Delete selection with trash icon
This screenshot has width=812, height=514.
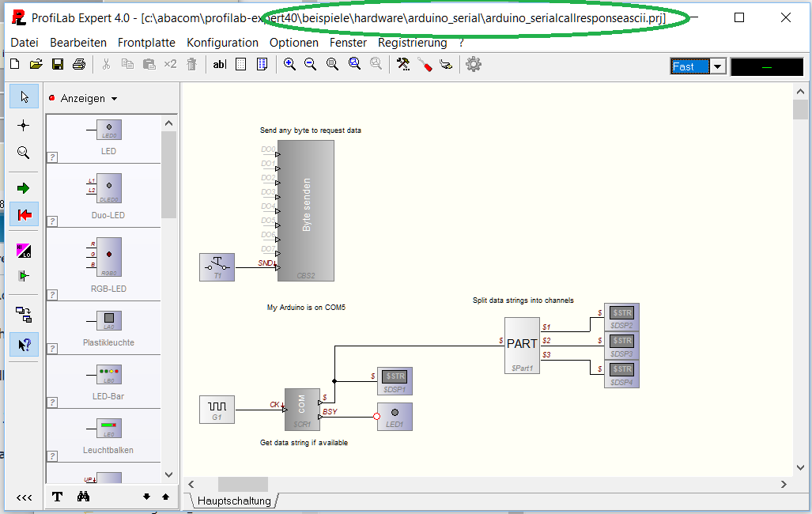click(x=191, y=64)
